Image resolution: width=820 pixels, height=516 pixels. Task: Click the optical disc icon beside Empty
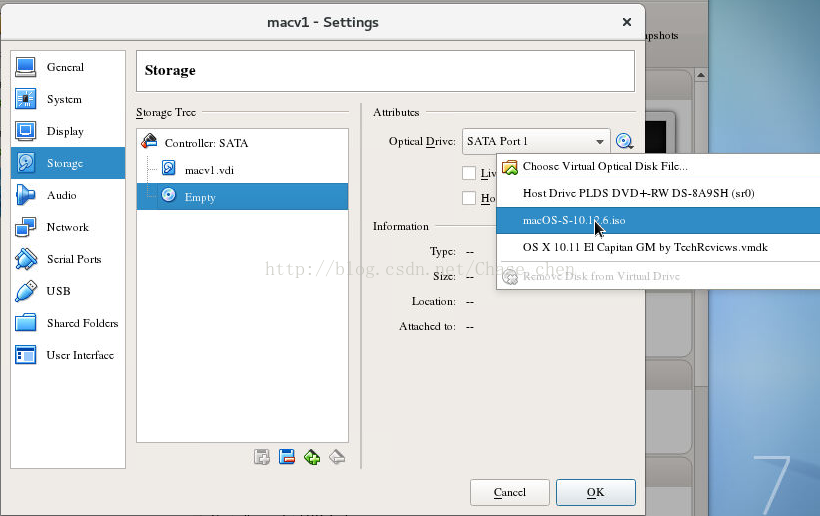(x=168, y=195)
